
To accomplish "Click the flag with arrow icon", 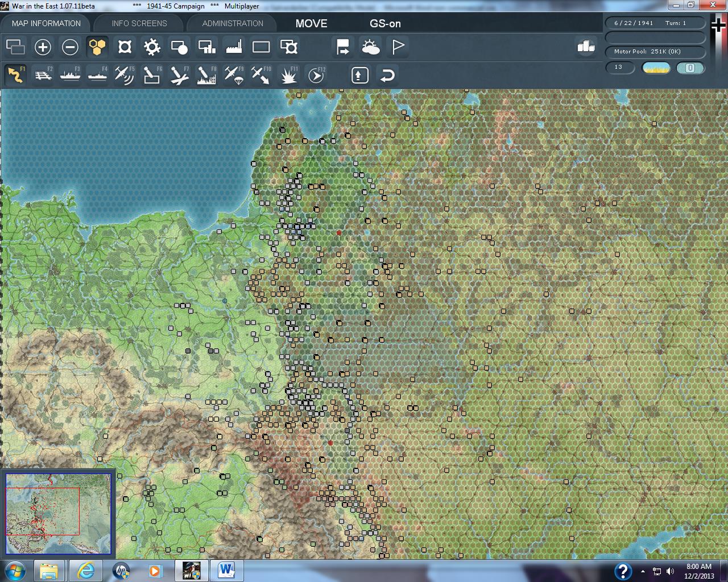I will click(x=343, y=47).
